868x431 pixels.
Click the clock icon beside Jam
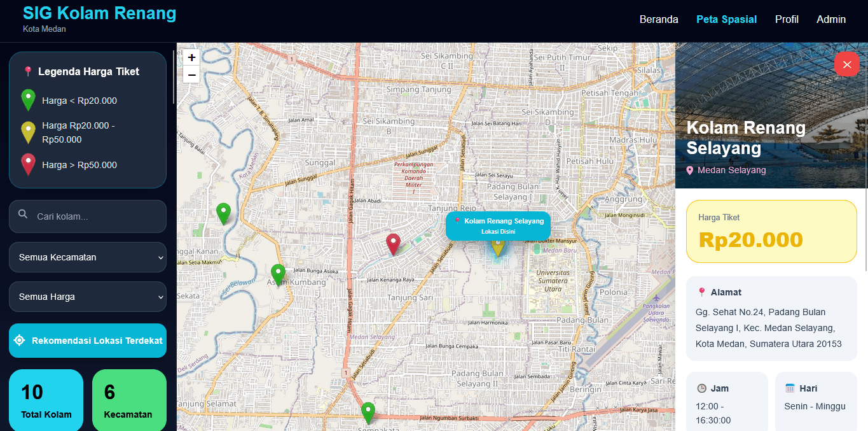coord(702,388)
